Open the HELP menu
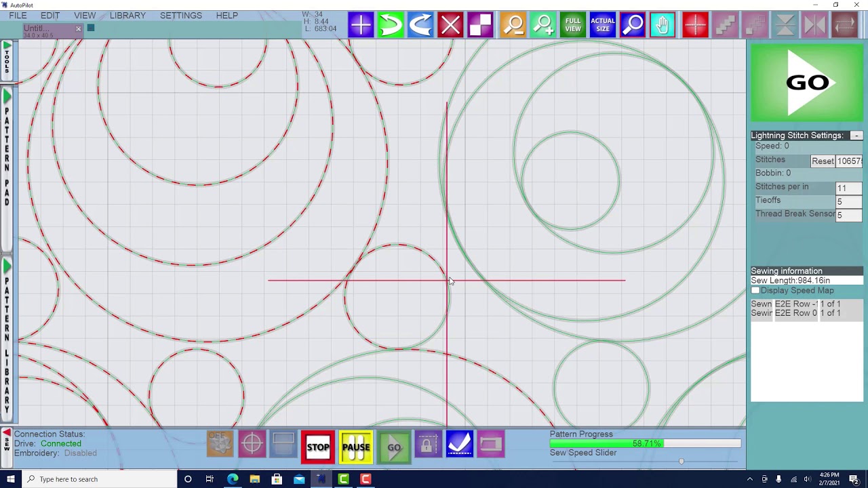This screenshot has height=488, width=868. click(x=227, y=15)
